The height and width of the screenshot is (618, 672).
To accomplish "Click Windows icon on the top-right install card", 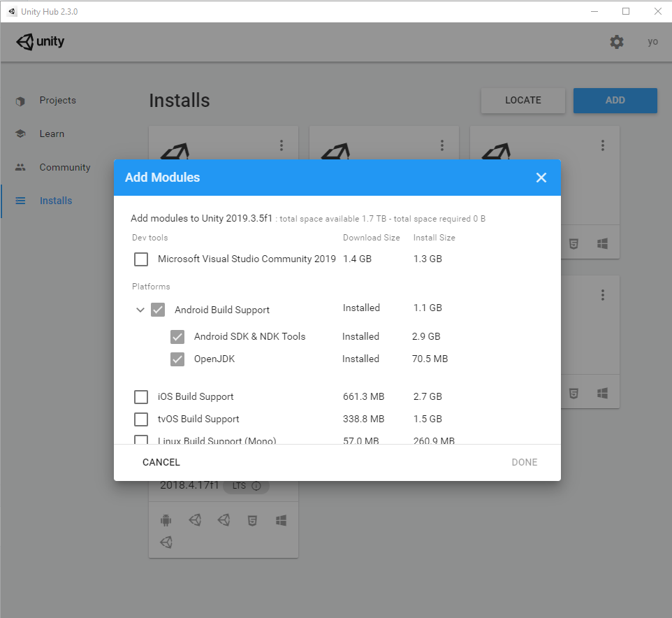I will click(x=603, y=244).
